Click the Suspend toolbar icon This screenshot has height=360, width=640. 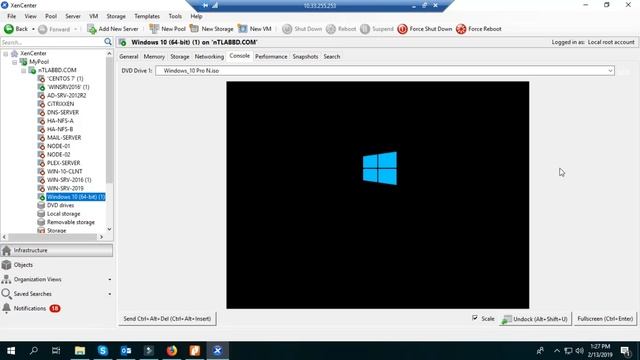365,29
